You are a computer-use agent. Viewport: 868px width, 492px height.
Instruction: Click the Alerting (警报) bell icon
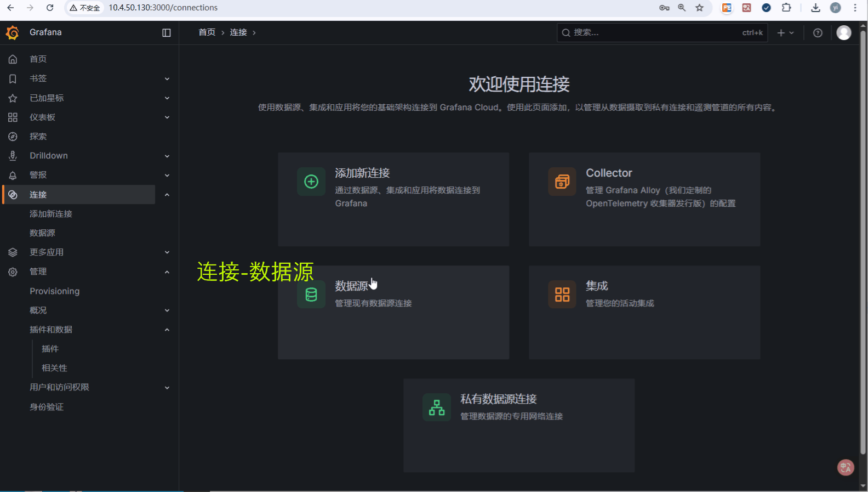[x=13, y=175]
